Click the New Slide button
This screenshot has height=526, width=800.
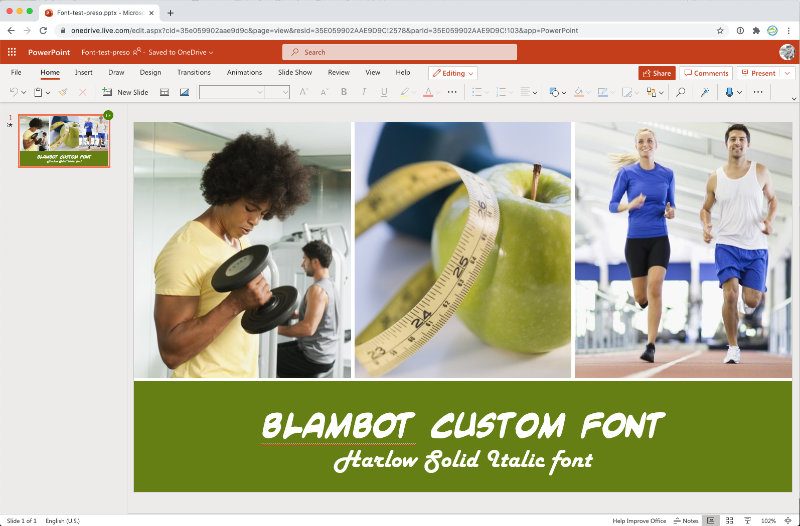pyautogui.click(x=125, y=92)
